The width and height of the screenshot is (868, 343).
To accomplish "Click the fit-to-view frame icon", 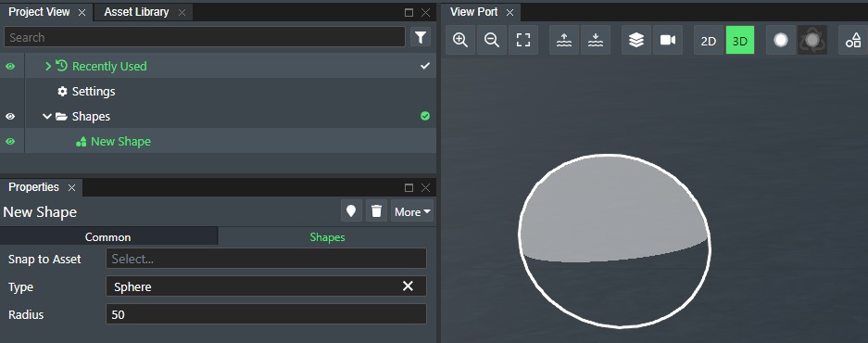I will (523, 40).
